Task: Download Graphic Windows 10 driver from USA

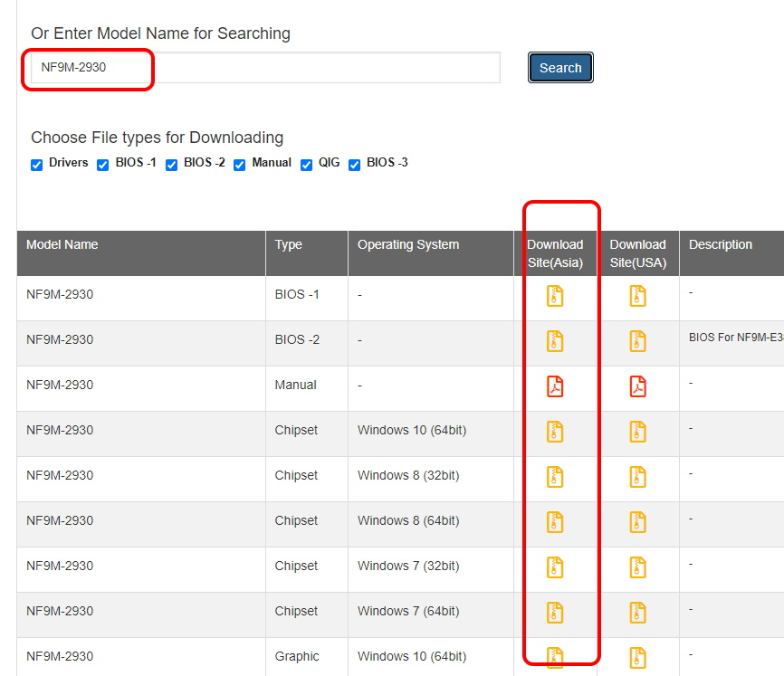Action: point(638,657)
